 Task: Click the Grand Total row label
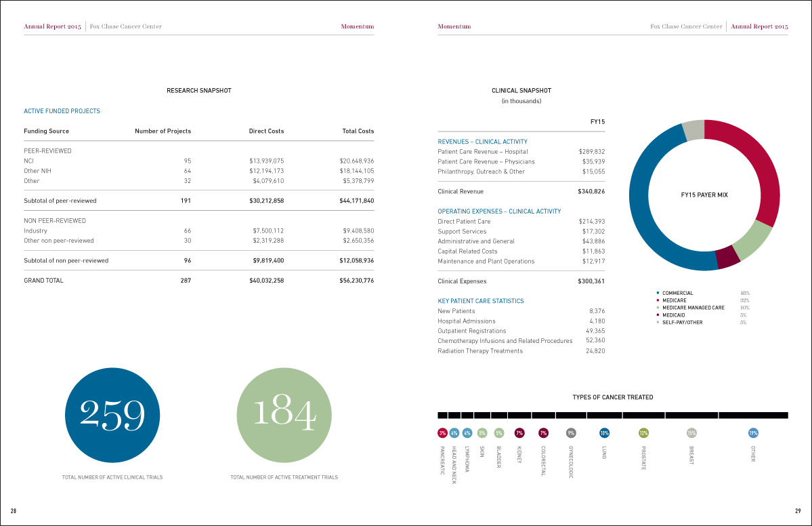tap(43, 281)
